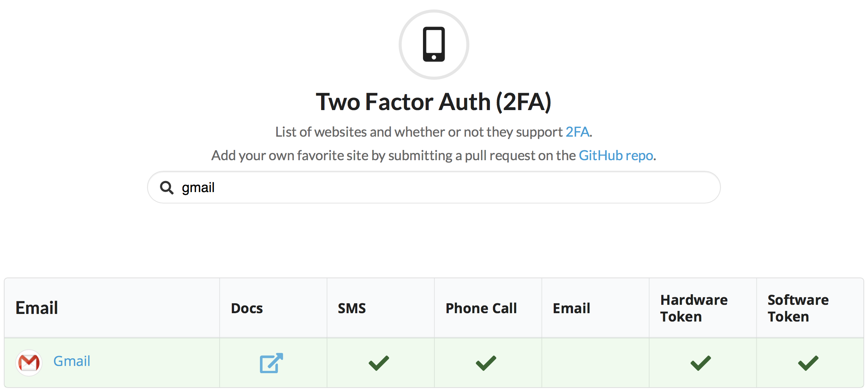
Task: Click the Software Token column header
Action: 798,308
